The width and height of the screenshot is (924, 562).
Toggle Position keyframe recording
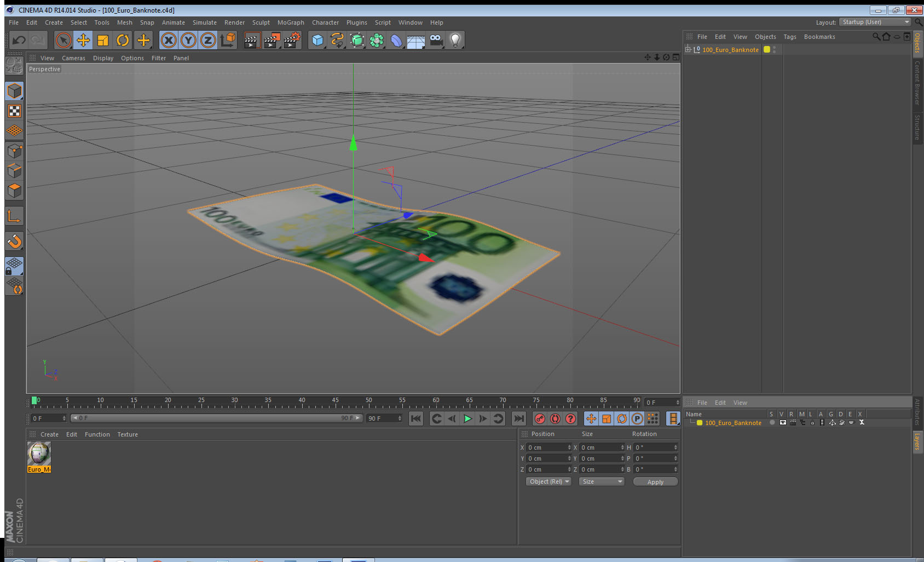tap(591, 418)
